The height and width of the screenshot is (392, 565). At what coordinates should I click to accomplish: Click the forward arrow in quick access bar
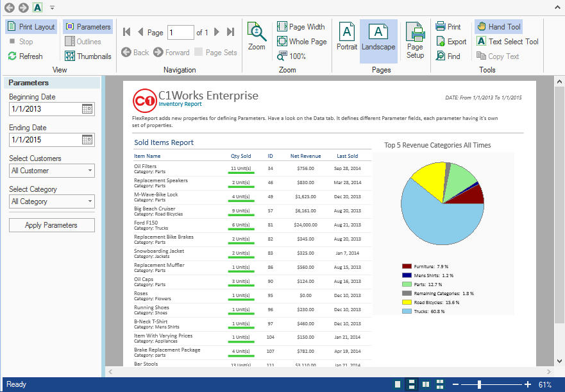click(24, 8)
